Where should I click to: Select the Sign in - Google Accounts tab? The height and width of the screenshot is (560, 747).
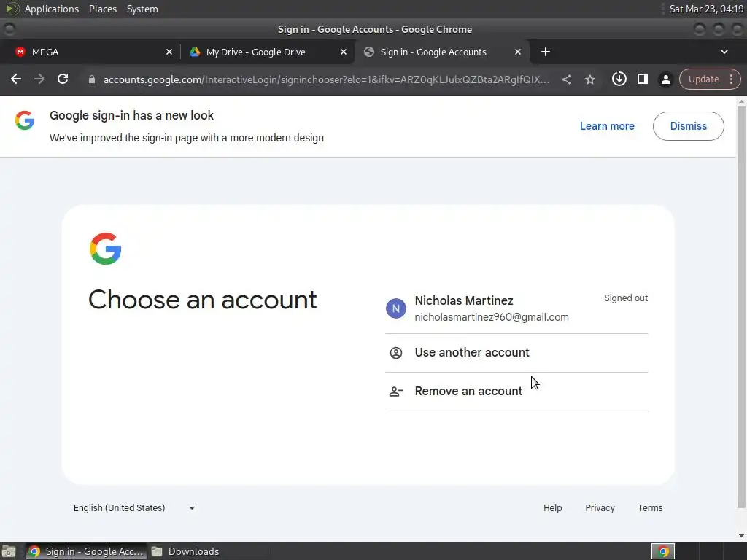pos(441,52)
